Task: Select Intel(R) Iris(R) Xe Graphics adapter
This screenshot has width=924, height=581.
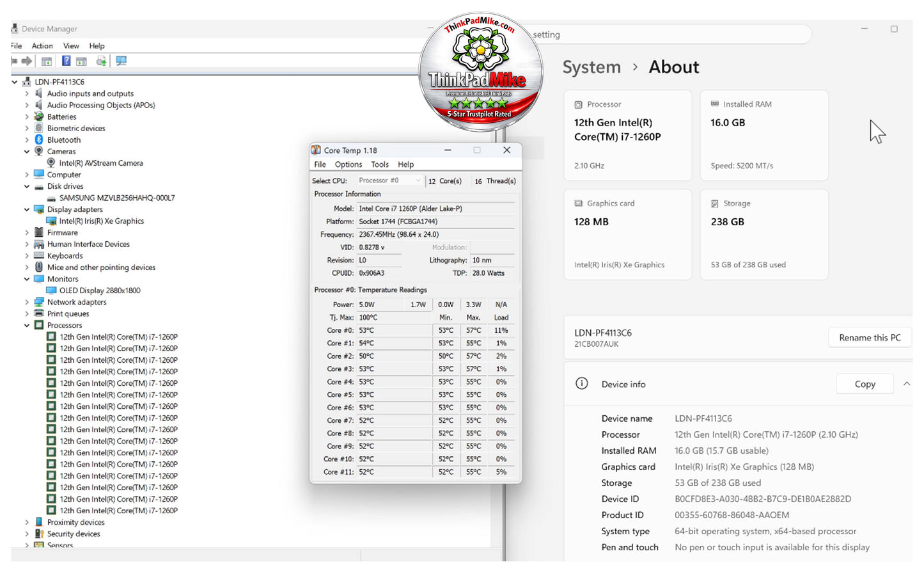Action: pos(102,221)
